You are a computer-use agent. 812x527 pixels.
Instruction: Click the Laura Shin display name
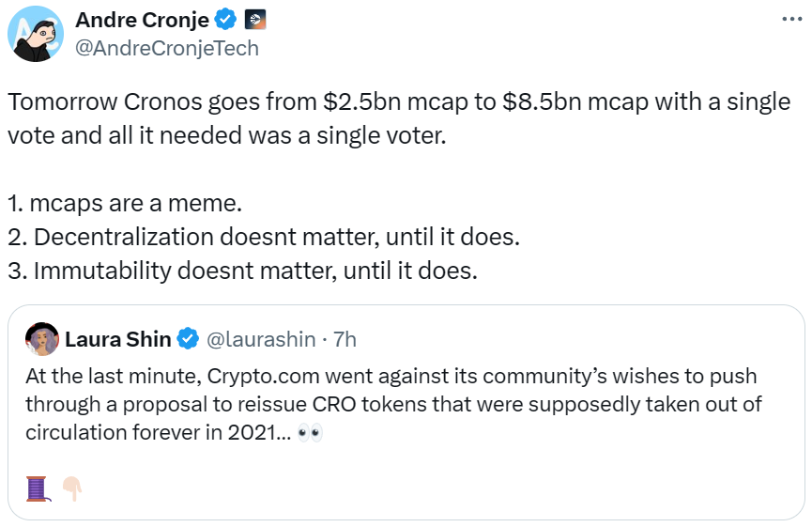(x=117, y=338)
